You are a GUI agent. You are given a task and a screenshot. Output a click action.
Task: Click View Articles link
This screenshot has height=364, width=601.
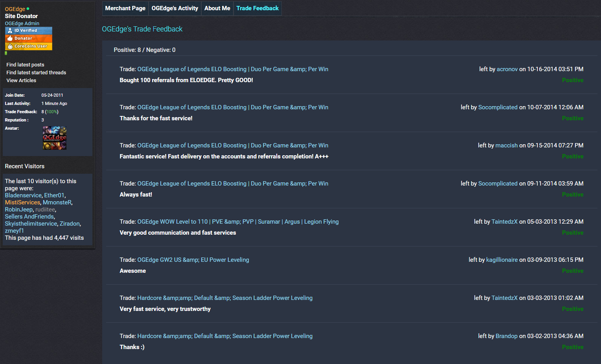click(x=21, y=81)
